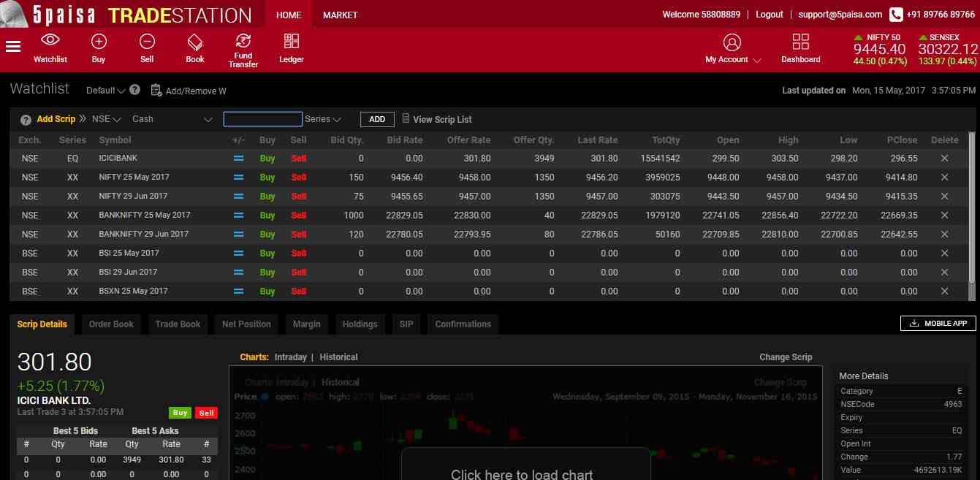Click the phone icon beside support number

tap(894, 14)
